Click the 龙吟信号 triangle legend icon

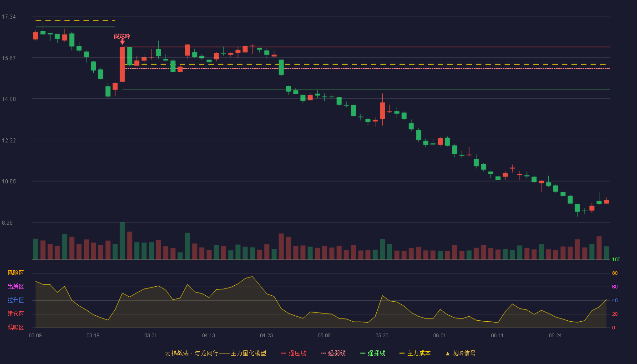coord(448,354)
